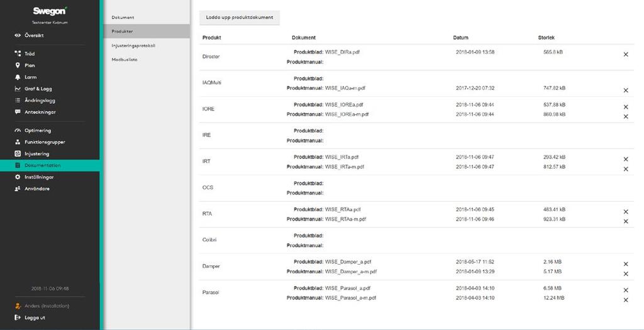Click the Funktionsgrupper icon
Image resolution: width=644 pixels, height=330 pixels.
(x=18, y=142)
